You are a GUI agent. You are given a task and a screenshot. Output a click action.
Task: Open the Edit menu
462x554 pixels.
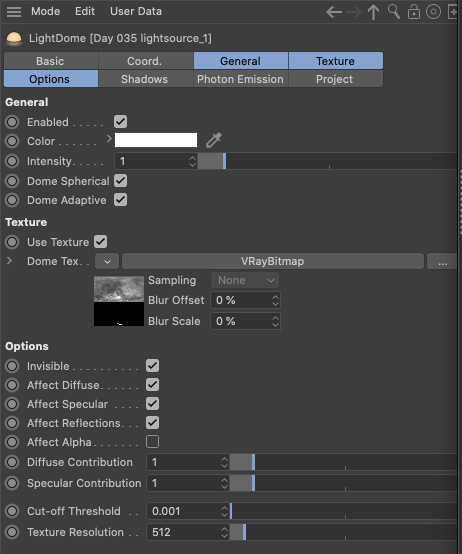(x=85, y=11)
